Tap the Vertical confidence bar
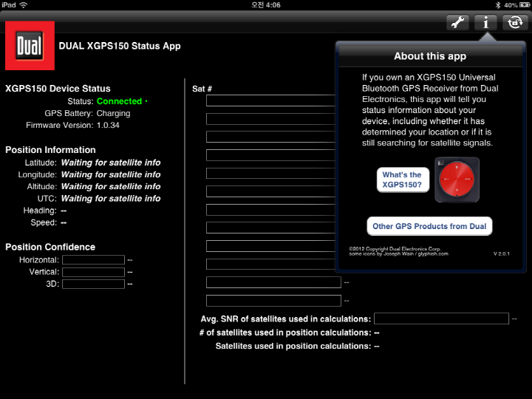The height and width of the screenshot is (399, 532). [93, 272]
